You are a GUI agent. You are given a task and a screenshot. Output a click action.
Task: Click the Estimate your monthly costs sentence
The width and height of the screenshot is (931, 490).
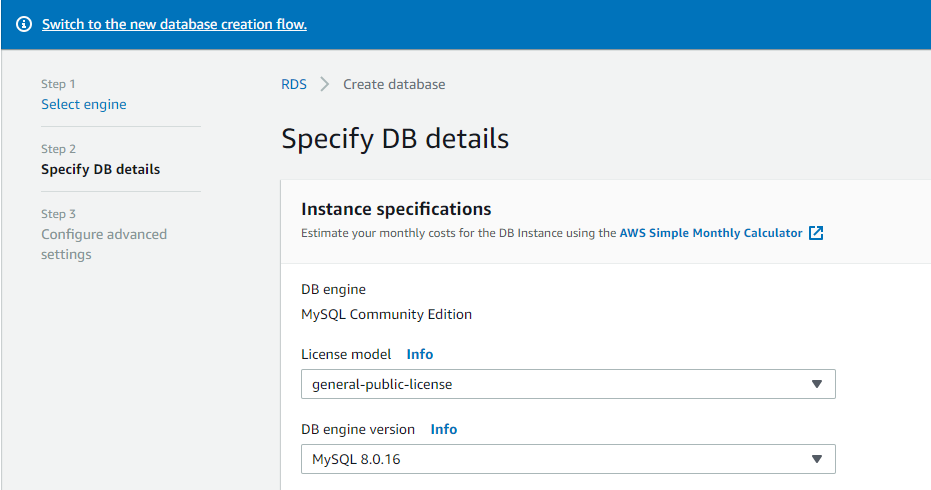click(458, 233)
